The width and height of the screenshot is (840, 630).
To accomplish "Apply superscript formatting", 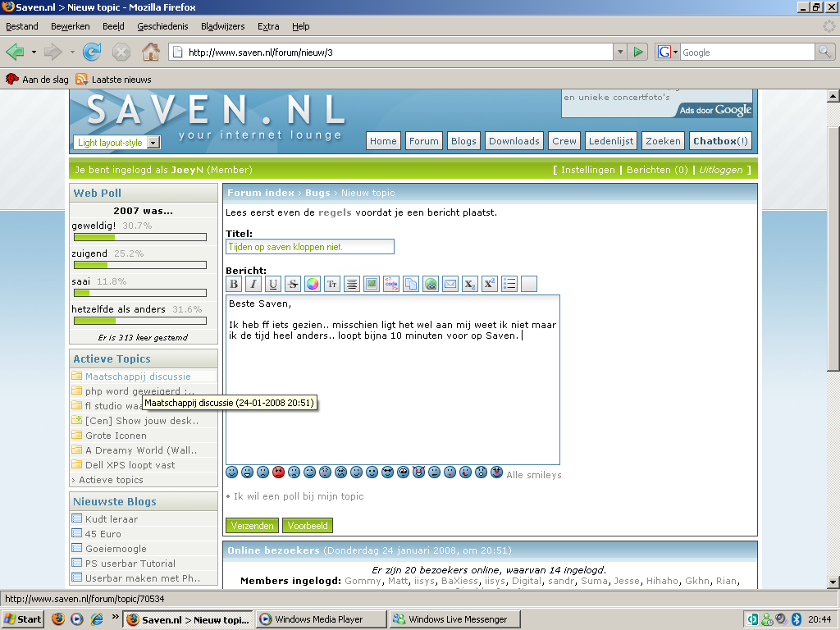I will (x=490, y=284).
